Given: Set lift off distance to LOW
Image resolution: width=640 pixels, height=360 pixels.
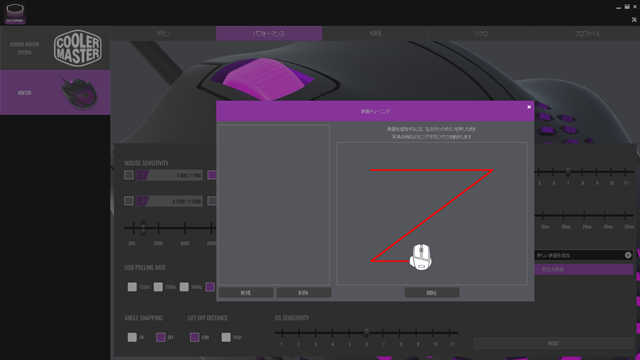Looking at the screenshot, I should pos(194,337).
